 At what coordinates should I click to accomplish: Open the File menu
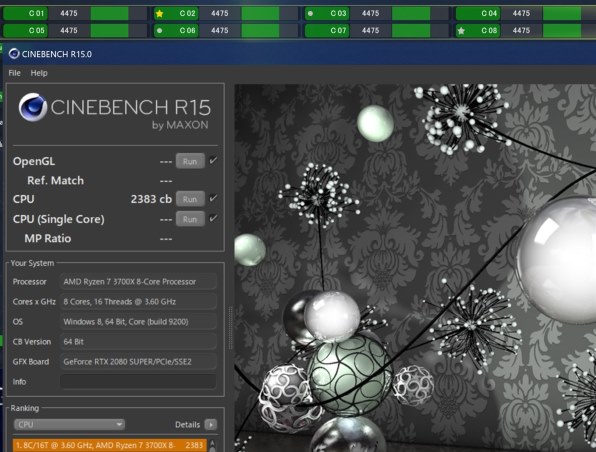coord(14,73)
